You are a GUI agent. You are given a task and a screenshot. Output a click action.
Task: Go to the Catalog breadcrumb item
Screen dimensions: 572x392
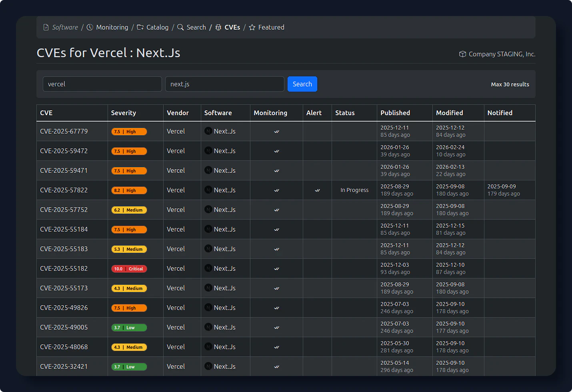(x=157, y=27)
